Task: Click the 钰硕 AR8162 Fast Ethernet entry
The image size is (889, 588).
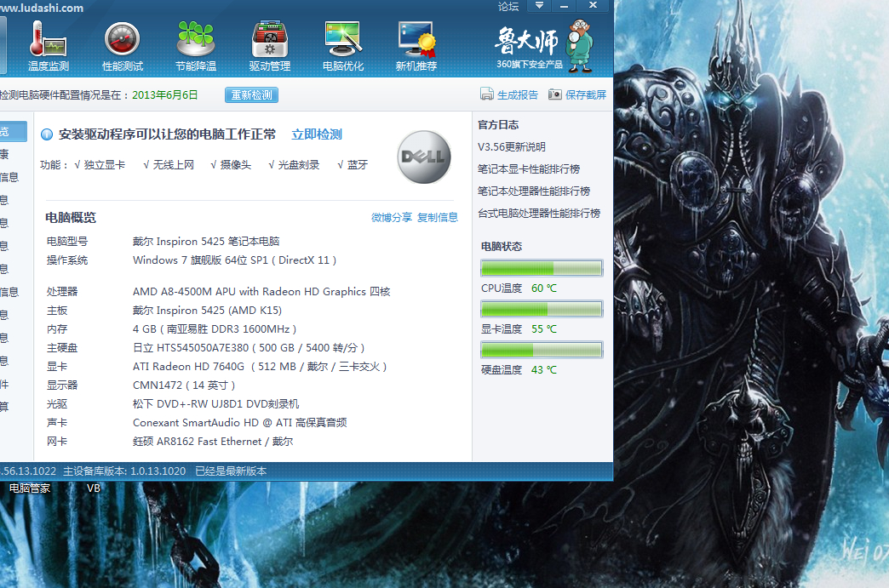Action: pyautogui.click(x=213, y=441)
